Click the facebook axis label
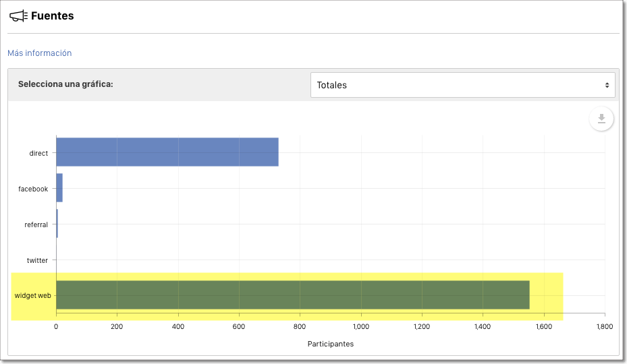 tap(33, 189)
